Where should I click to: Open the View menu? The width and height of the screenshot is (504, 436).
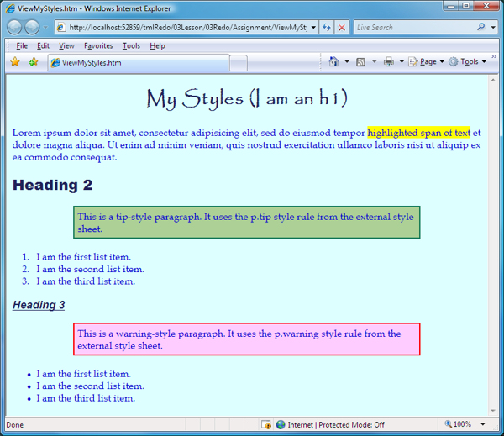(66, 46)
